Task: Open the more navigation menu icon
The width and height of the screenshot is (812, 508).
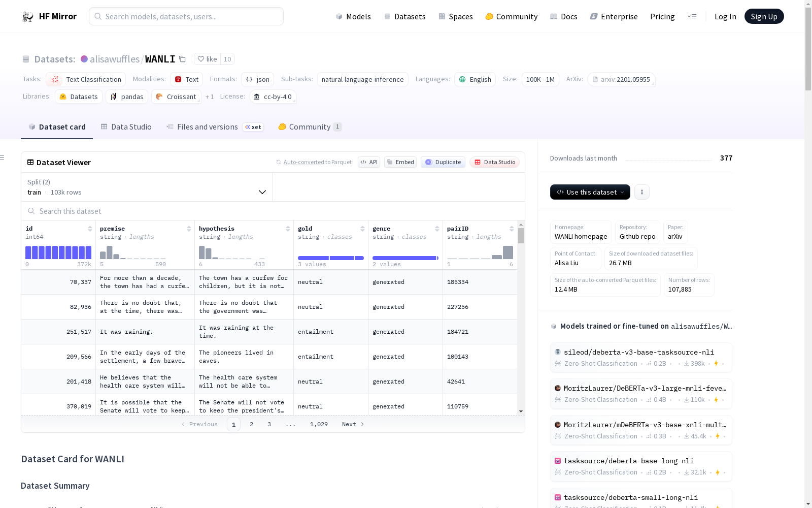Action: [692, 17]
